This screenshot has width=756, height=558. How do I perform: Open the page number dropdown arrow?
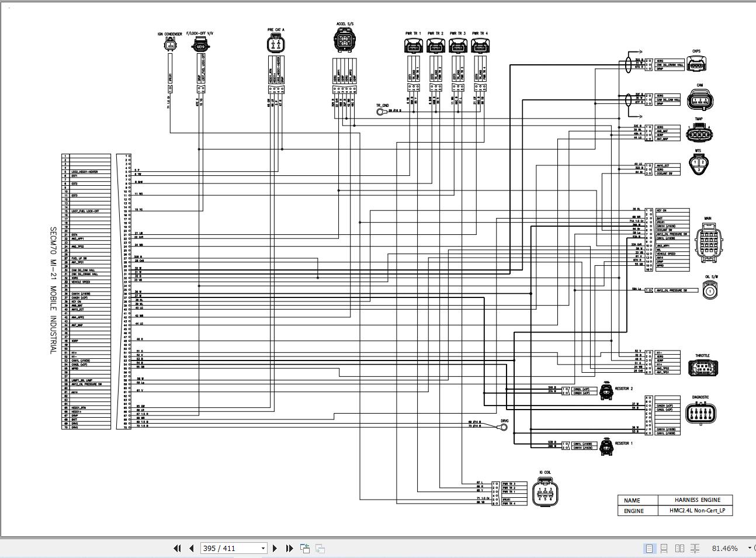point(263,548)
